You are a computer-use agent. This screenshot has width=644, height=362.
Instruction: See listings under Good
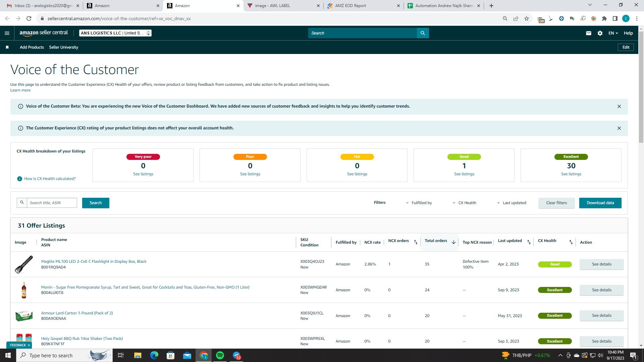coord(464,174)
